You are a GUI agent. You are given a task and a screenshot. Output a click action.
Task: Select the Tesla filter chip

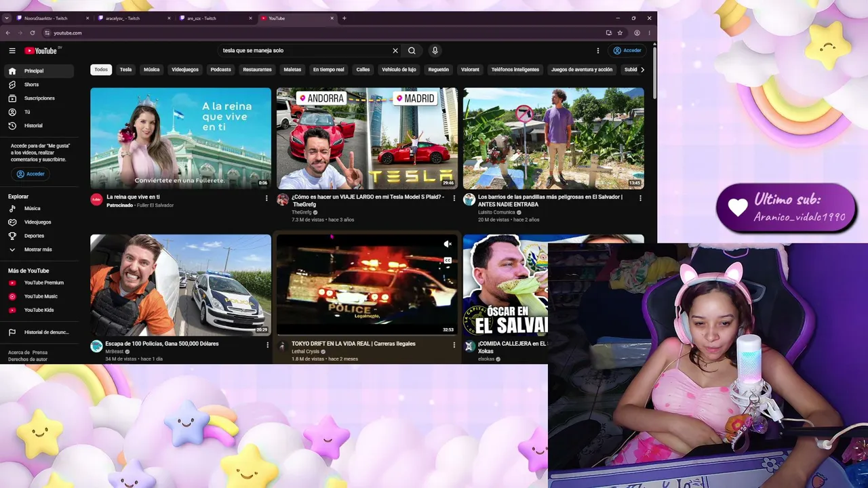[x=125, y=70]
